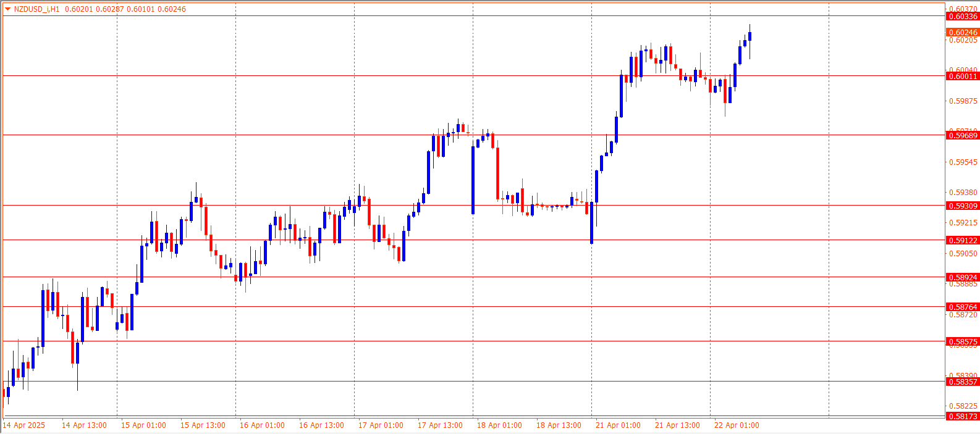Click the 22 Apr 01:00 time label
The height and width of the screenshot is (434, 980).
click(x=737, y=425)
